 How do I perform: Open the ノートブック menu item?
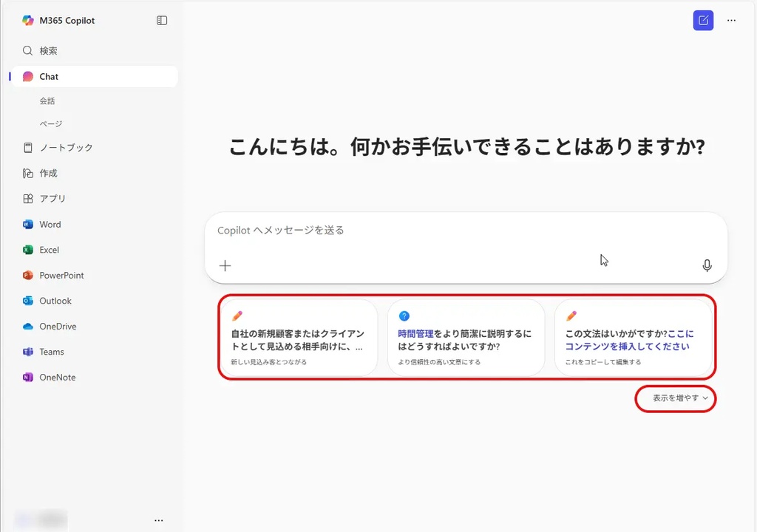pyautogui.click(x=65, y=148)
